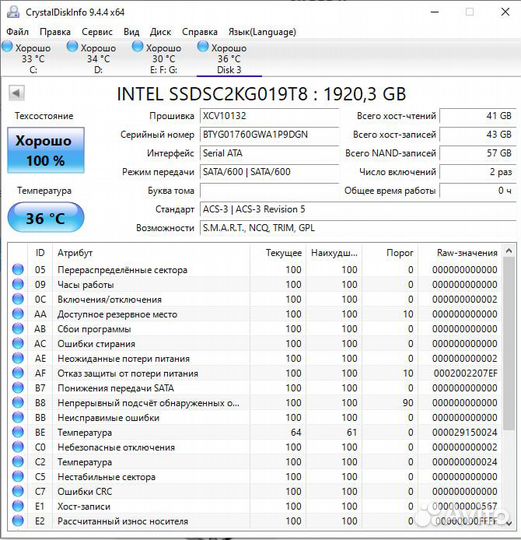521x540 pixels.
Task: Click status orb for D: drive
Action: point(72,46)
